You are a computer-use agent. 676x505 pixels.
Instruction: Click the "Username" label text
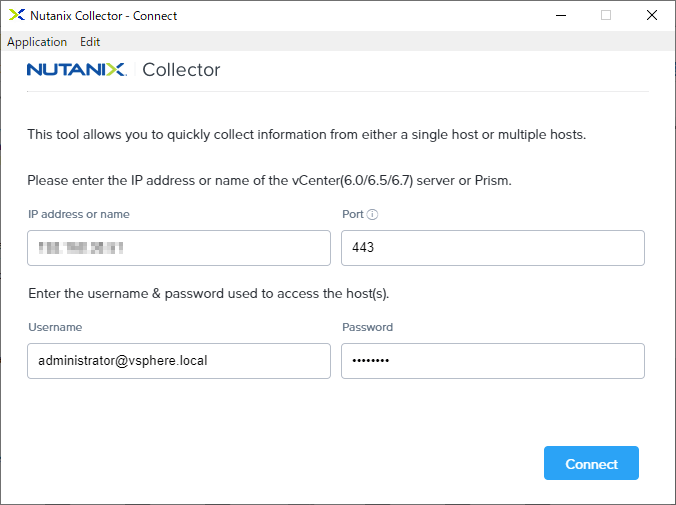[55, 327]
